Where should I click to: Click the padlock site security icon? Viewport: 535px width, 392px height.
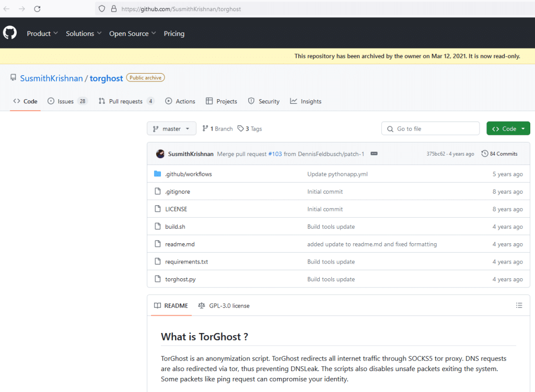pos(114,9)
